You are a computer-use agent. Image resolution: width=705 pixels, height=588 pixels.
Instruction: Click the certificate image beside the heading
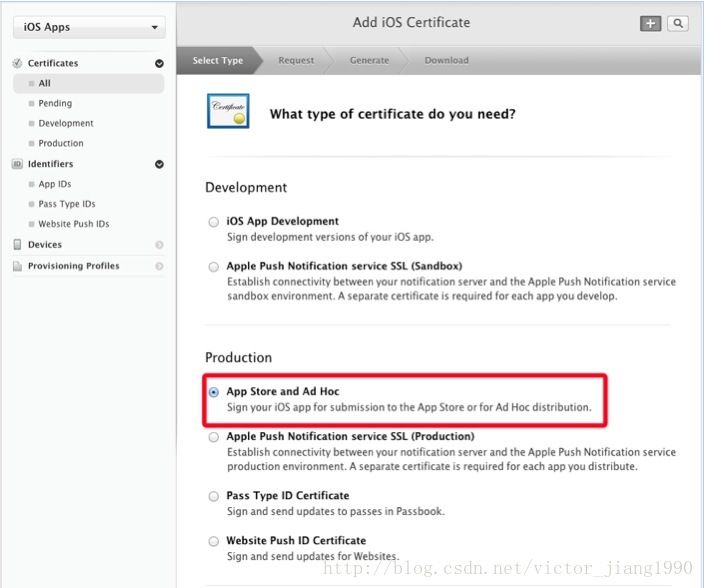(x=228, y=111)
